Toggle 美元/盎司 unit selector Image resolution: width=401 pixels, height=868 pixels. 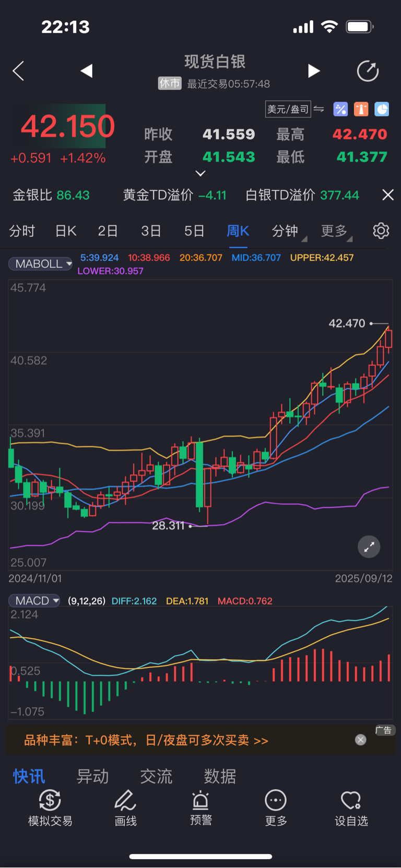pyautogui.click(x=288, y=109)
